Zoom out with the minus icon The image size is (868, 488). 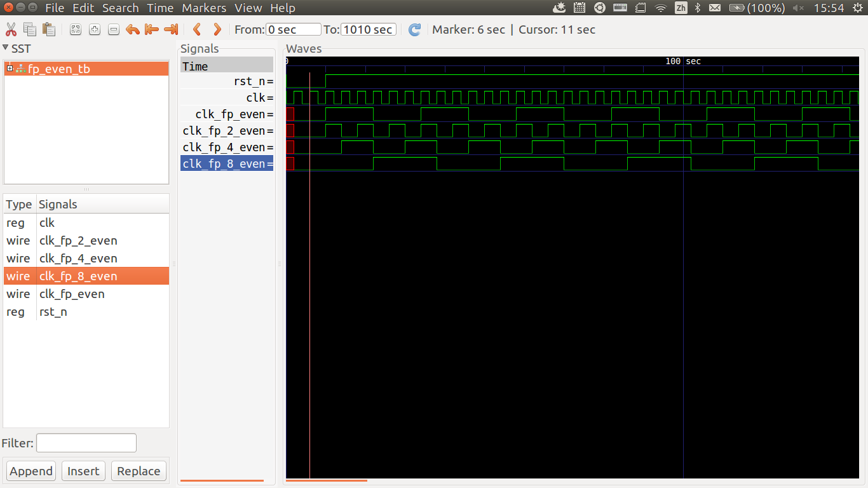point(114,29)
